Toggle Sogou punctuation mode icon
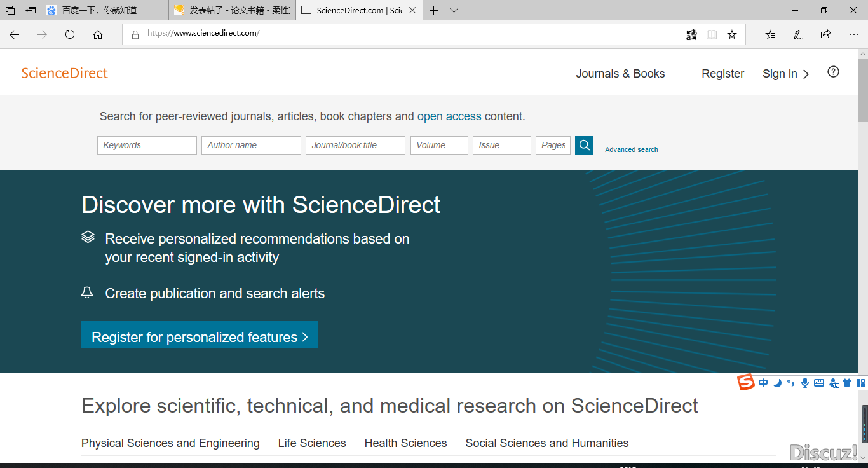This screenshot has height=468, width=868. point(790,383)
